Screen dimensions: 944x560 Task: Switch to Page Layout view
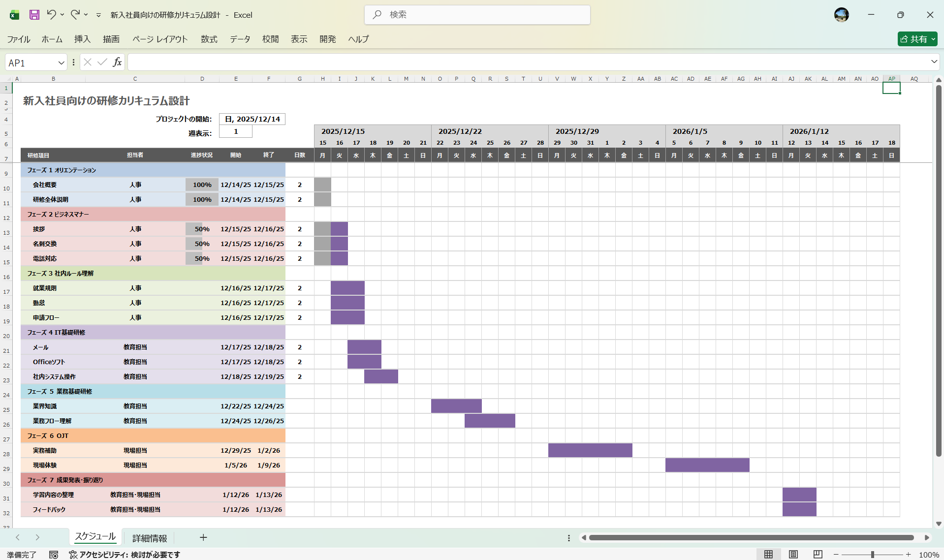pos(793,555)
